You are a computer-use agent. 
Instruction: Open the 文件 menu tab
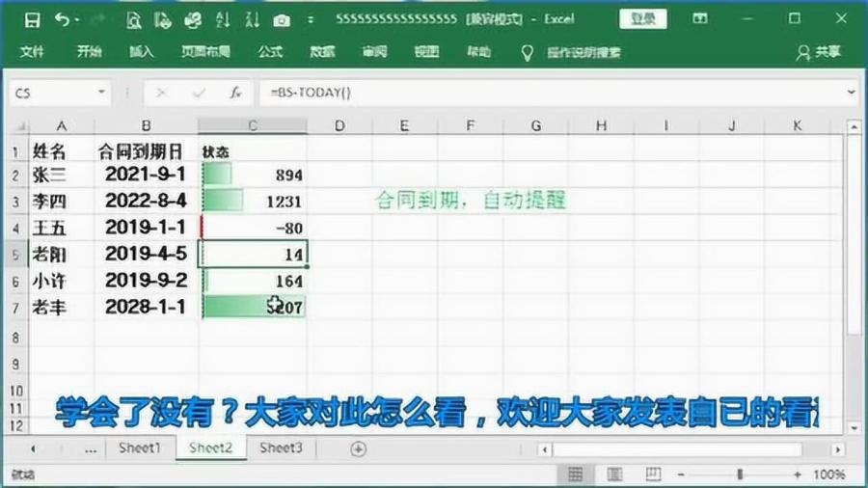click(32, 52)
